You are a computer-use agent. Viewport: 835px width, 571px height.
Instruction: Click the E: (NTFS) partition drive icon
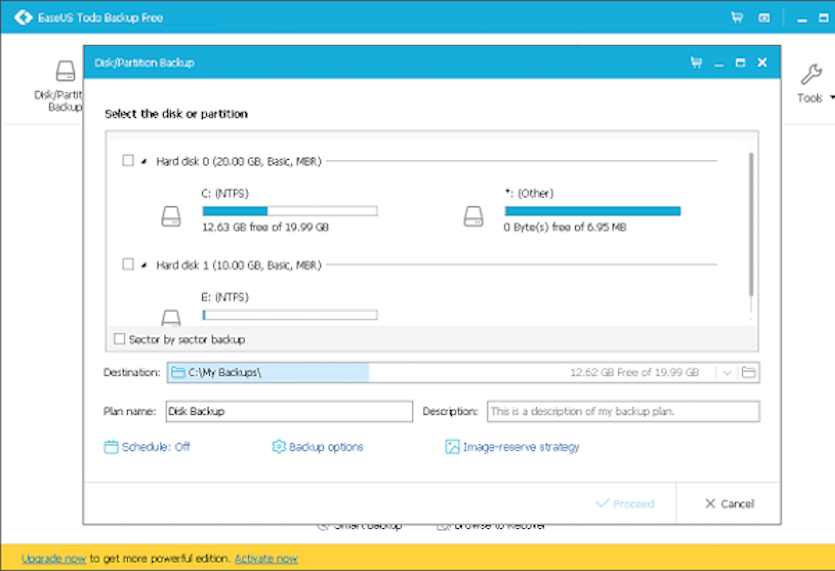pyautogui.click(x=172, y=317)
